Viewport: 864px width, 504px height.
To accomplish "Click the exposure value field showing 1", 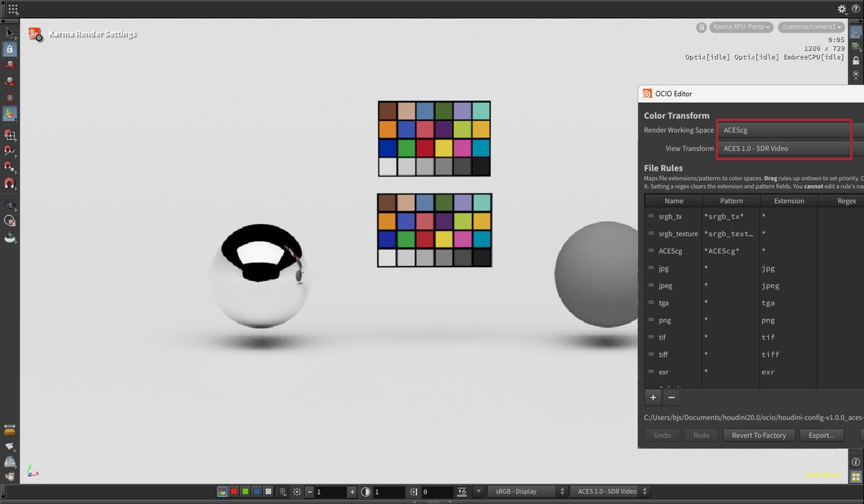I will [x=330, y=492].
